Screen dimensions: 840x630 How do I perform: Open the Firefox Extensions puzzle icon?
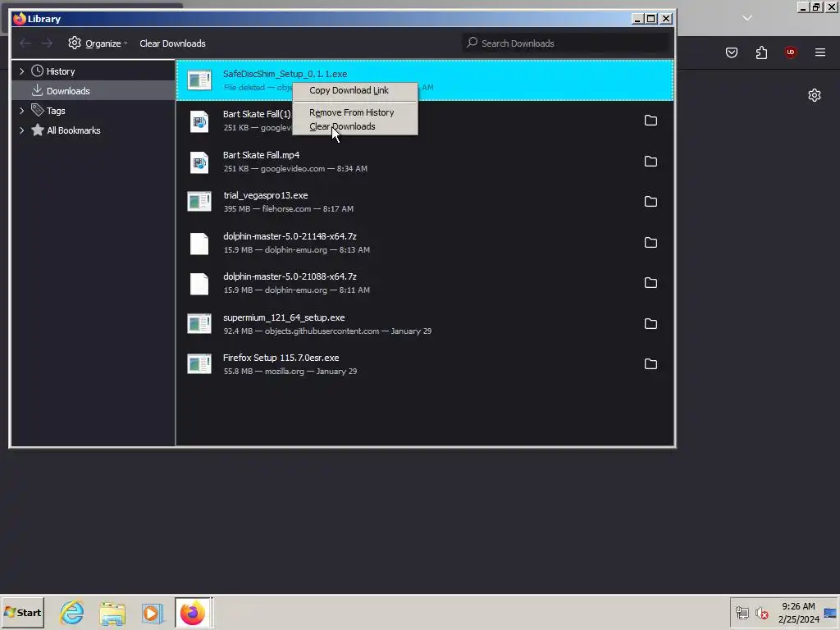pyautogui.click(x=761, y=52)
